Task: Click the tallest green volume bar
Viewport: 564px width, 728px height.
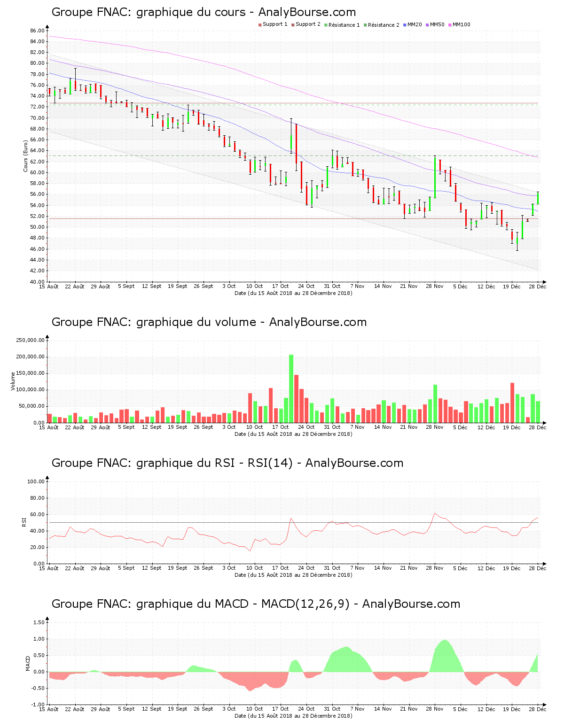Action: tap(291, 388)
